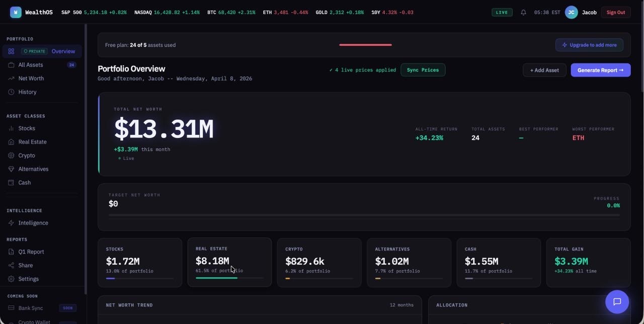The height and width of the screenshot is (324, 644).
Task: Click the 12 months trend label
Action: [401, 305]
